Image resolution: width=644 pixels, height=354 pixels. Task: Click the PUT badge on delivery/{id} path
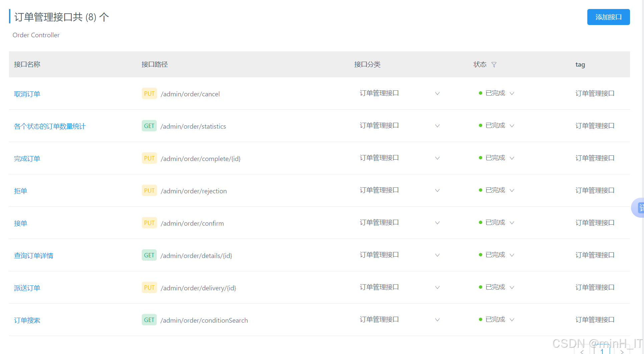pos(149,288)
